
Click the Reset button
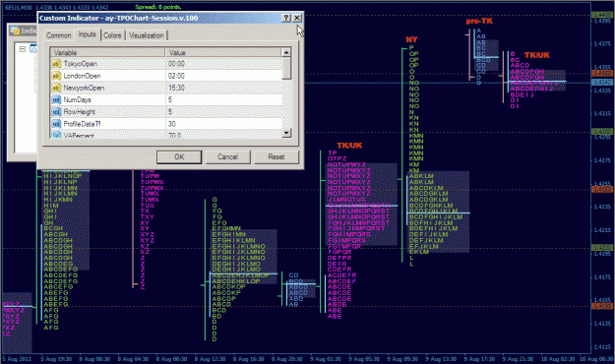click(277, 156)
